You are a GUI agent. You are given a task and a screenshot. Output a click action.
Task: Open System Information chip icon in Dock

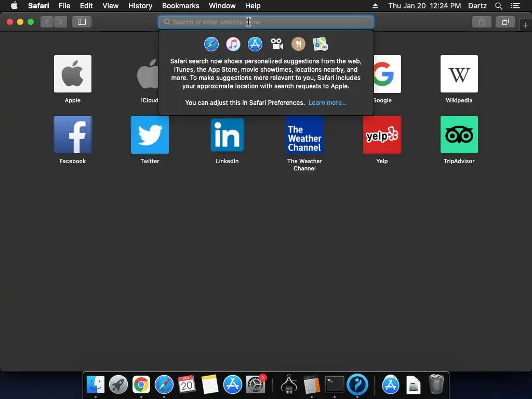(x=289, y=384)
